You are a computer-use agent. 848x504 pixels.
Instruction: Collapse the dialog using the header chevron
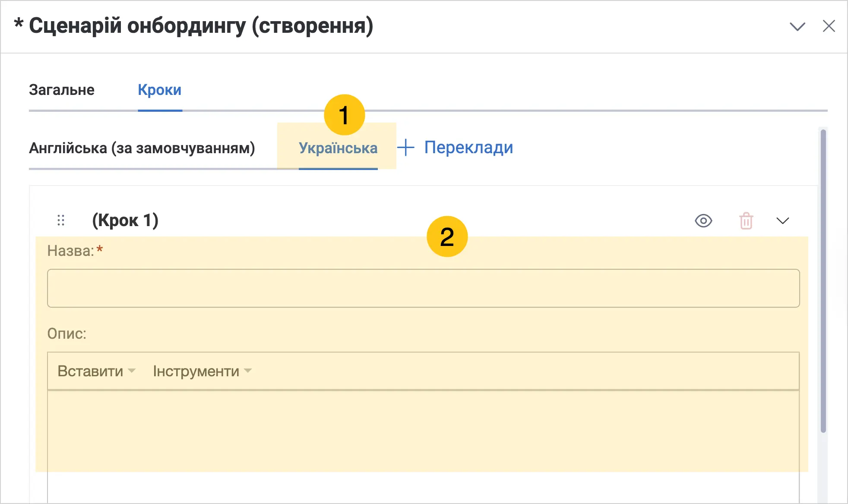797,26
